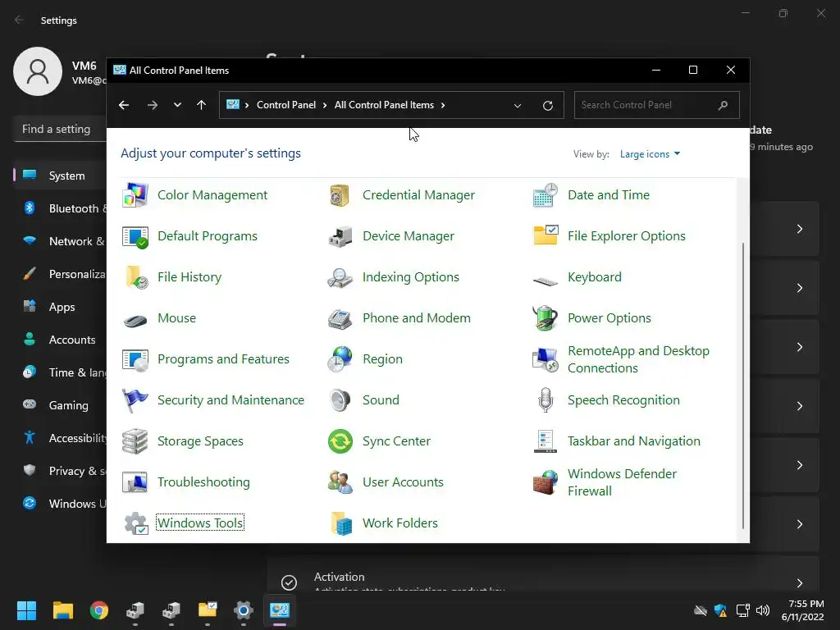
Task: Expand chevron after Control Panel breadcrumb
Action: point(325,105)
